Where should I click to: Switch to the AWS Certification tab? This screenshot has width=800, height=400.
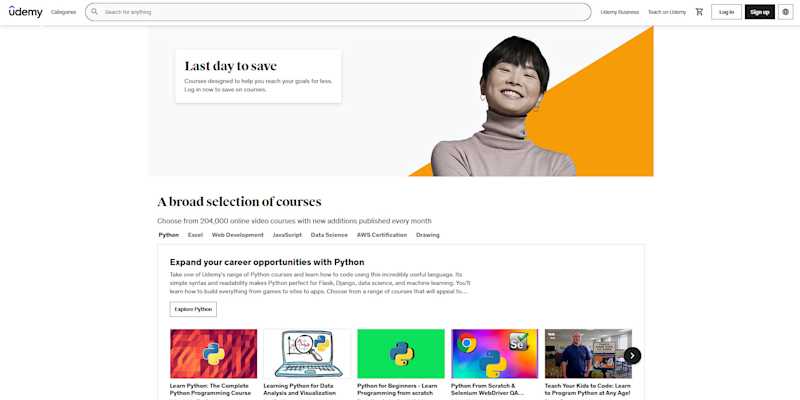pos(382,235)
